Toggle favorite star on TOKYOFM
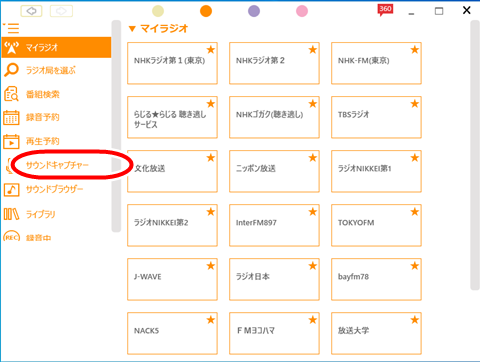The height and width of the screenshot is (362, 480). [x=415, y=212]
